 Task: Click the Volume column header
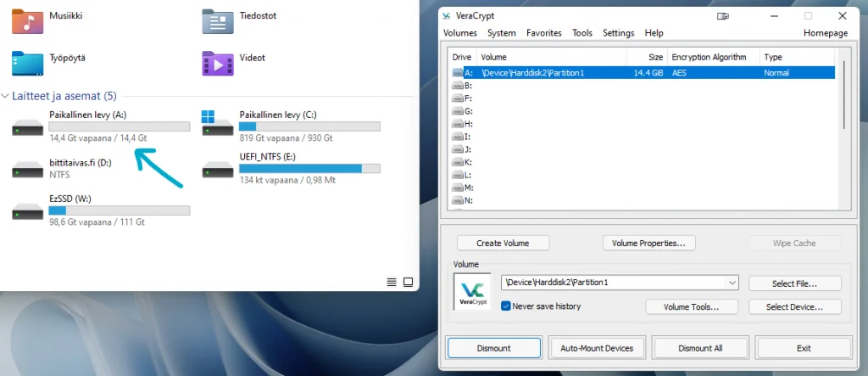tap(551, 57)
